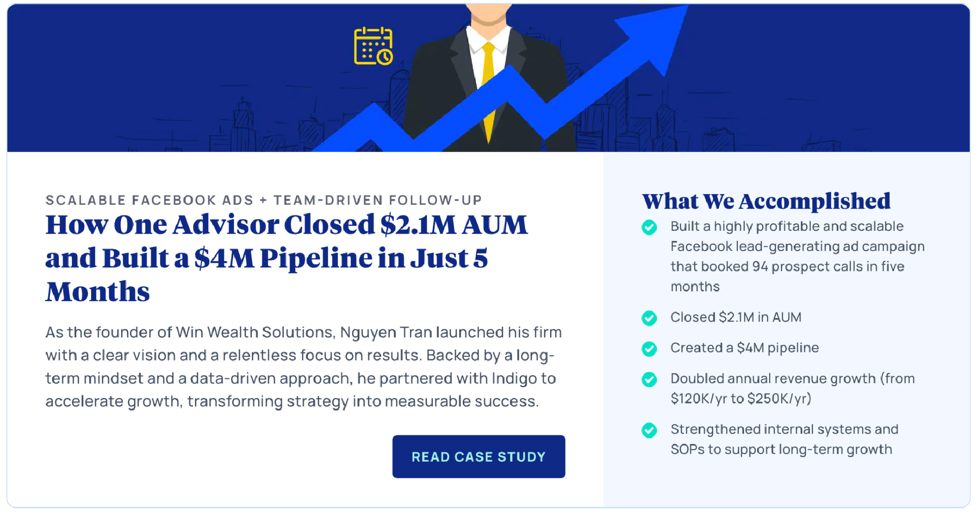Click the dark blue skyline banner image
Image resolution: width=980 pixels, height=519 pixels.
click(x=145, y=77)
